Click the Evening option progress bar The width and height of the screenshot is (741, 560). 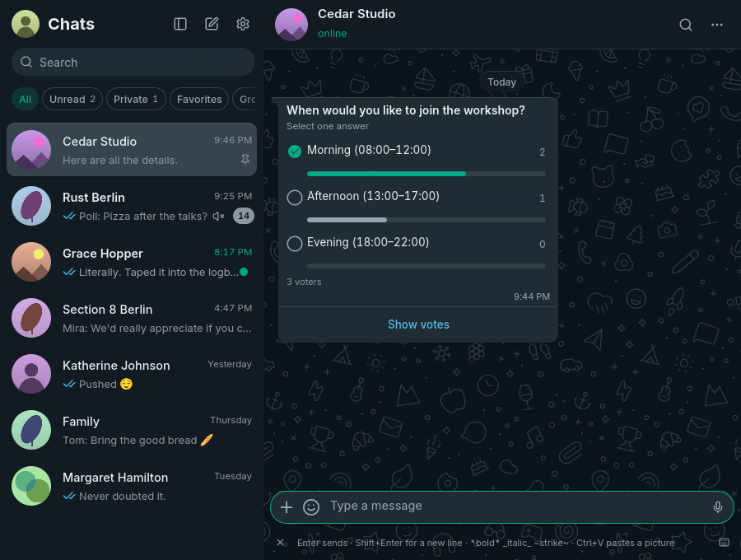(x=426, y=266)
